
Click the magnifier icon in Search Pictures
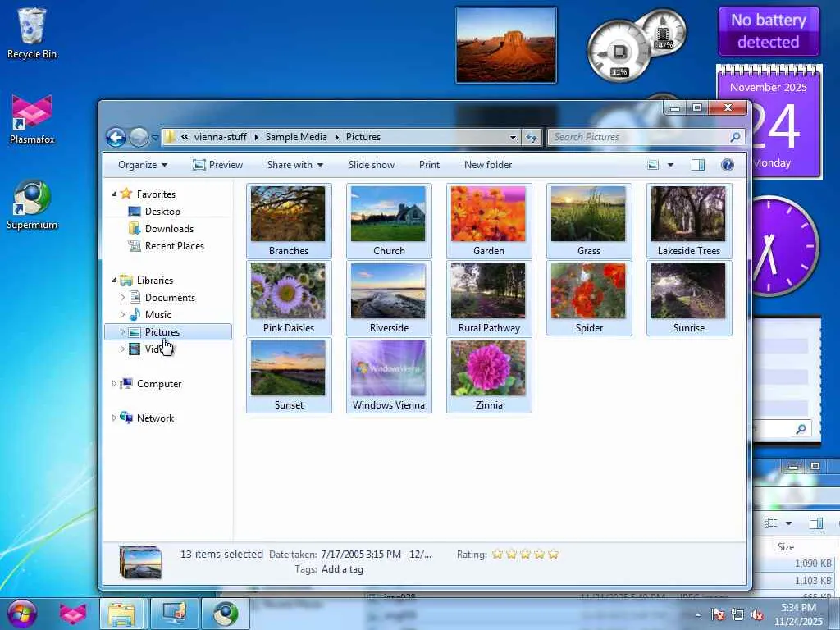(735, 137)
